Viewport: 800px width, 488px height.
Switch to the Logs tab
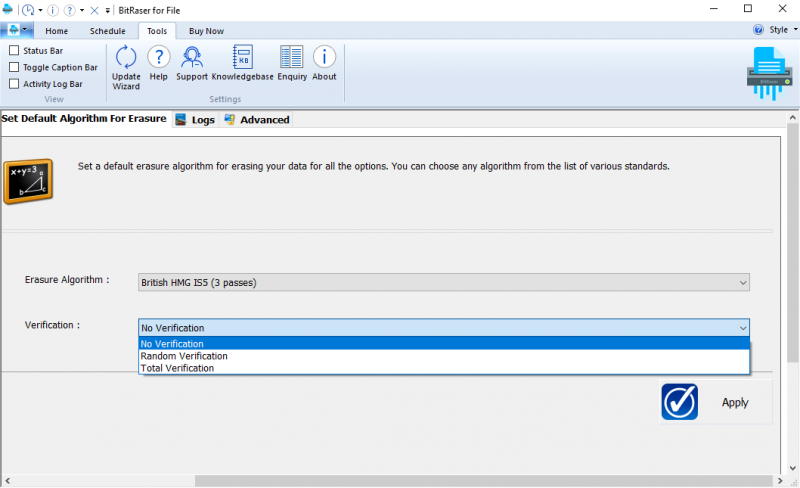pos(195,119)
